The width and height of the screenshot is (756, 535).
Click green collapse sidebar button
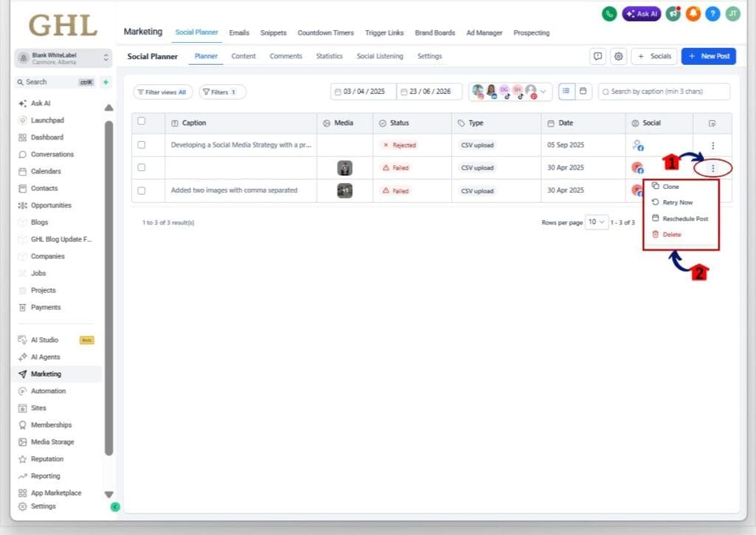(114, 507)
